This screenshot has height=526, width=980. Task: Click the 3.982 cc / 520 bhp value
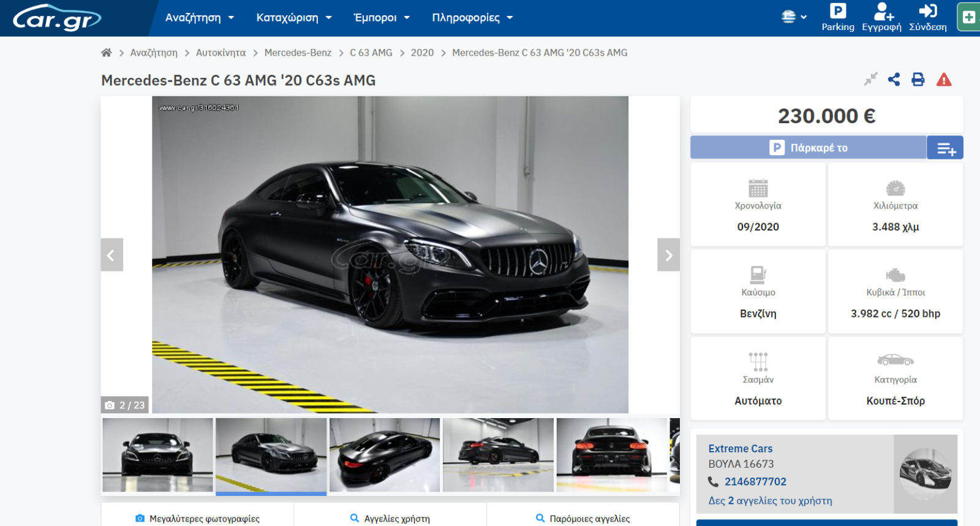[895, 314]
